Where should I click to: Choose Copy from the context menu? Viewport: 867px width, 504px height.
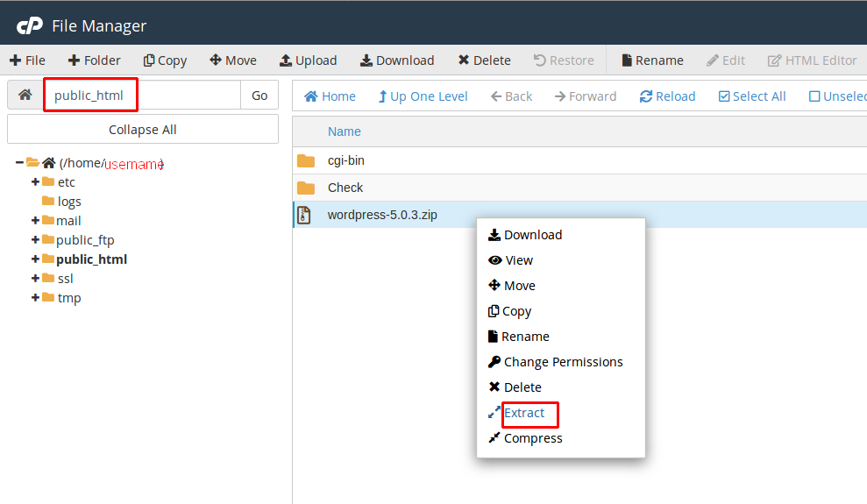(x=509, y=311)
